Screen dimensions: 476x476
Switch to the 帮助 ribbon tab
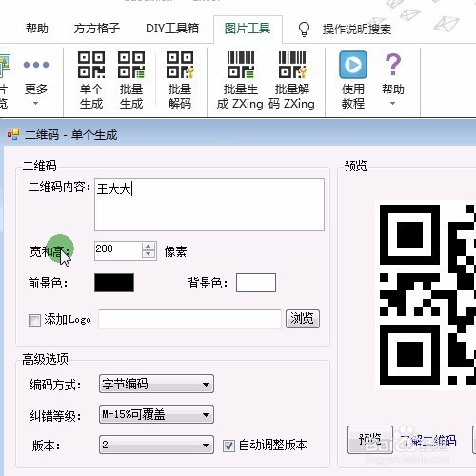pyautogui.click(x=37, y=29)
